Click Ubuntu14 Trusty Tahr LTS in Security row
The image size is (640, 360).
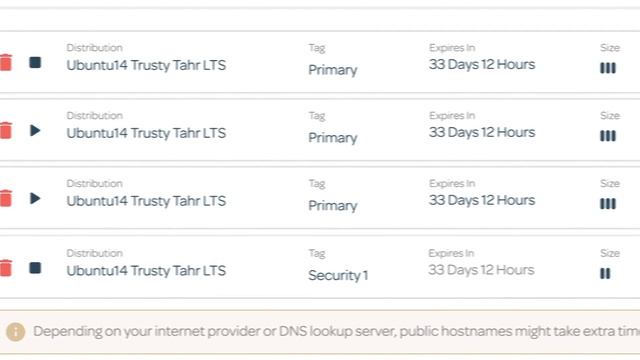coord(146,271)
